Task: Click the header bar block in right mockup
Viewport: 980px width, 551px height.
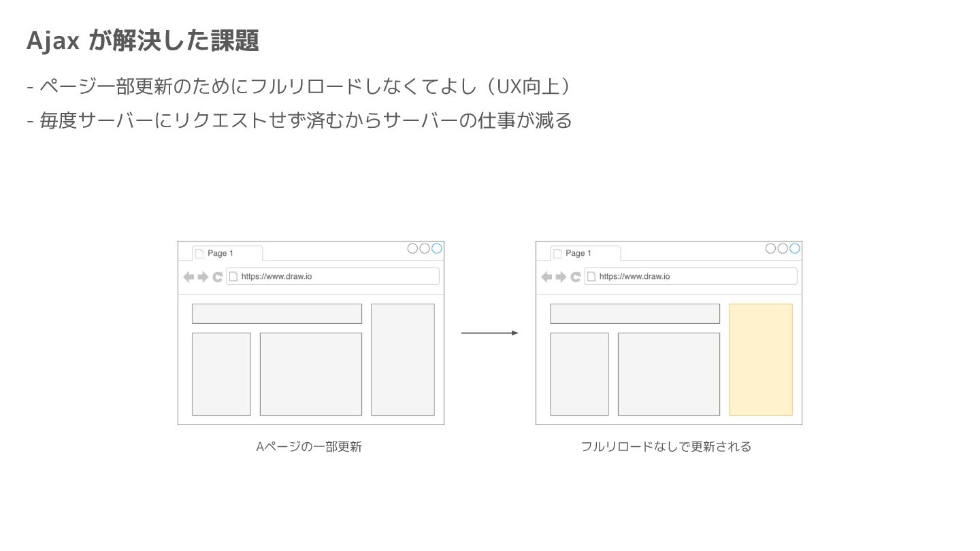Action: [635, 314]
